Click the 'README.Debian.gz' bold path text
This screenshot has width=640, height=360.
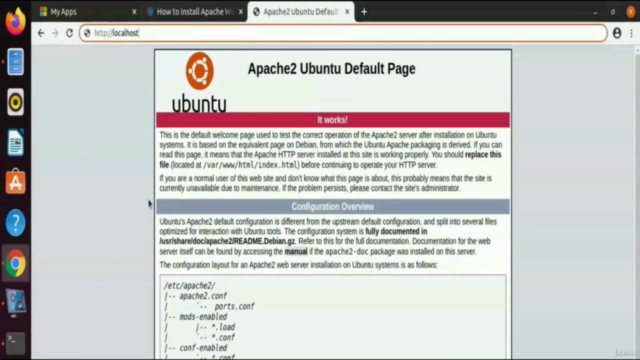click(x=227, y=241)
